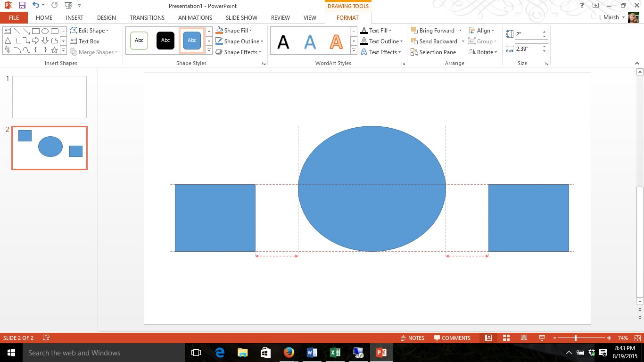644x362 pixels.
Task: Select the slide 1 thumbnail
Action: (50, 97)
